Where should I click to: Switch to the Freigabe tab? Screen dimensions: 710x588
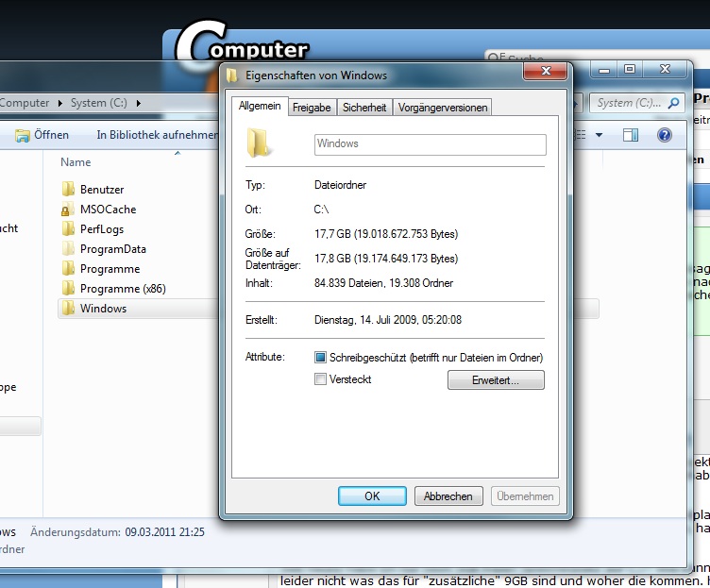click(x=312, y=108)
